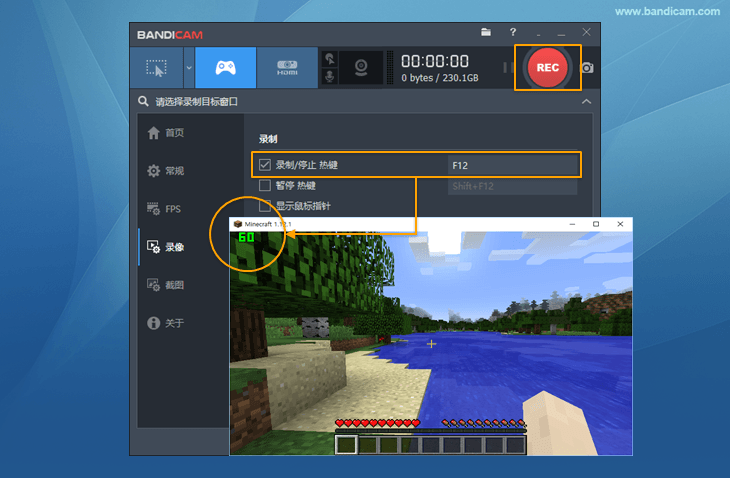Open the 关于 about tab
Image resolution: width=730 pixels, height=478 pixels.
pos(166,323)
